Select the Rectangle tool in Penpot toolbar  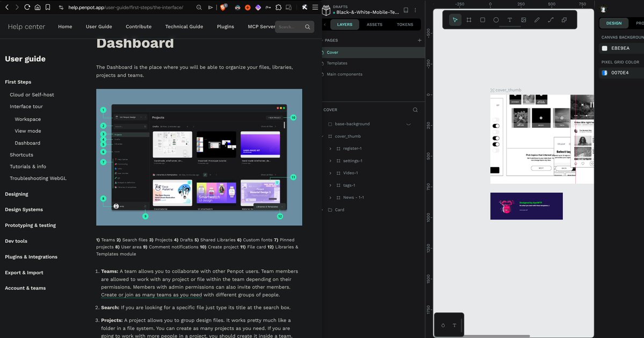tap(482, 20)
